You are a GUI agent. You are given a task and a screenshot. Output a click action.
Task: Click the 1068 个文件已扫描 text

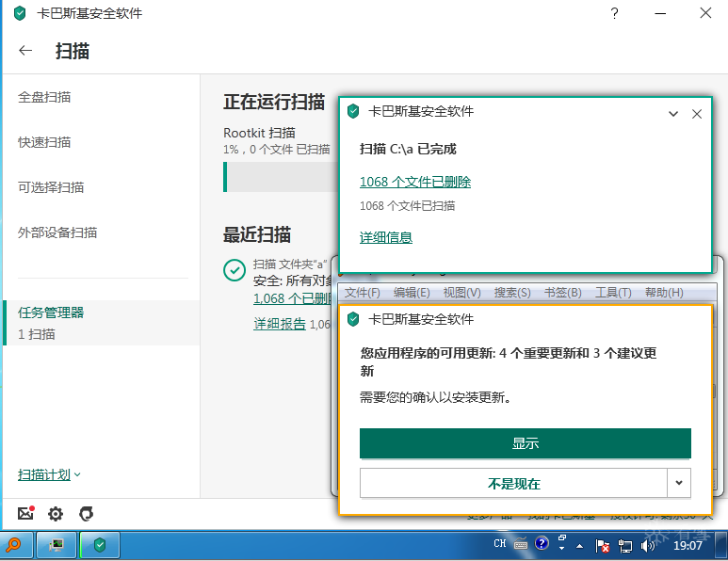(x=407, y=205)
